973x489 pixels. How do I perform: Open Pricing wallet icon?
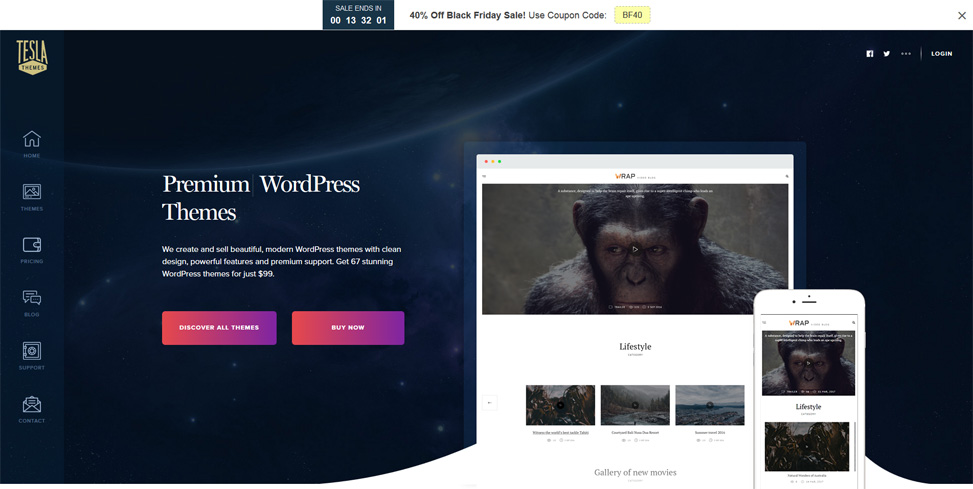click(x=32, y=249)
